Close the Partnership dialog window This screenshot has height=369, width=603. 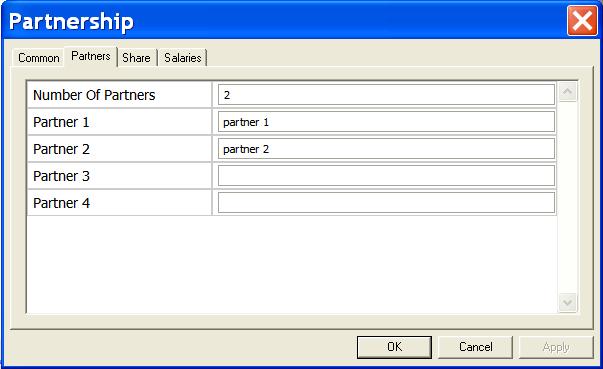(x=582, y=20)
